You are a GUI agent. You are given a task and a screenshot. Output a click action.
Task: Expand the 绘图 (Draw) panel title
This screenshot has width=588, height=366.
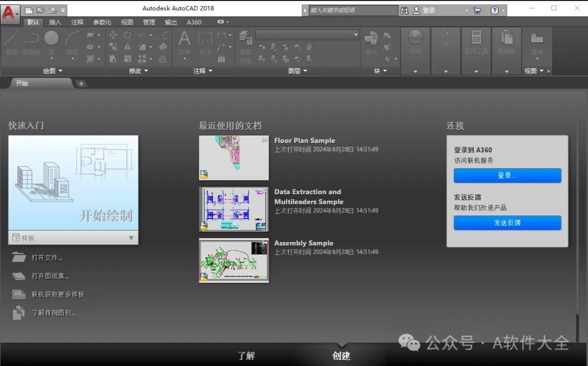click(52, 71)
